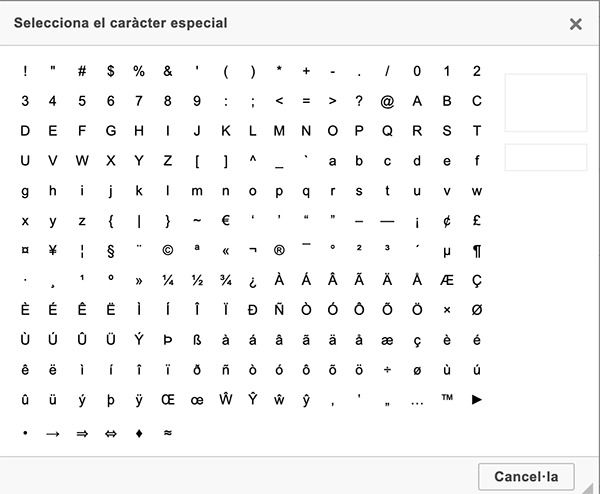The image size is (600, 494).
Task: Choose the at sign character
Action: (388, 101)
